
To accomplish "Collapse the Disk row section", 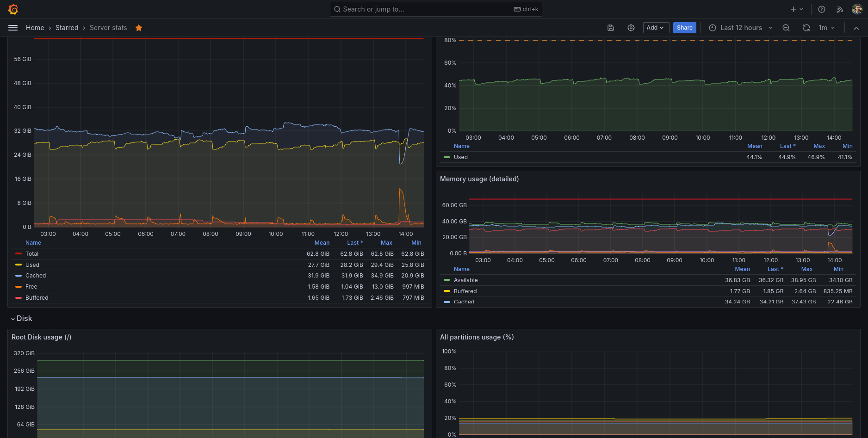I will (x=22, y=319).
